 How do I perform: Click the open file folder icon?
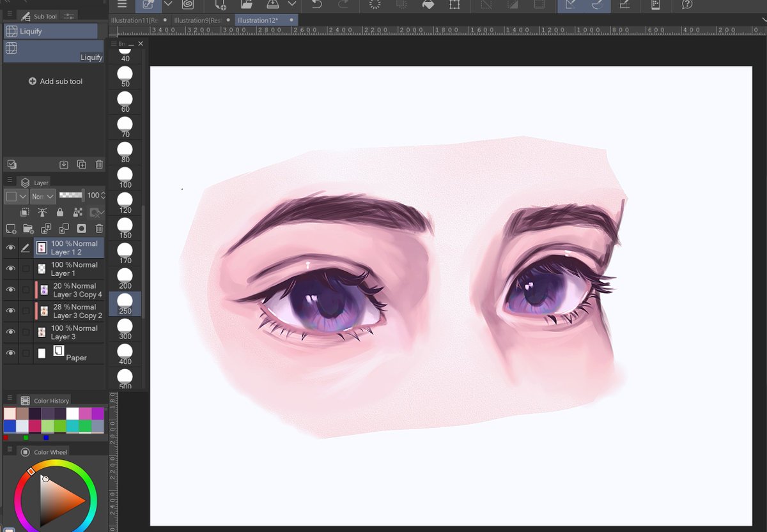(247, 4)
